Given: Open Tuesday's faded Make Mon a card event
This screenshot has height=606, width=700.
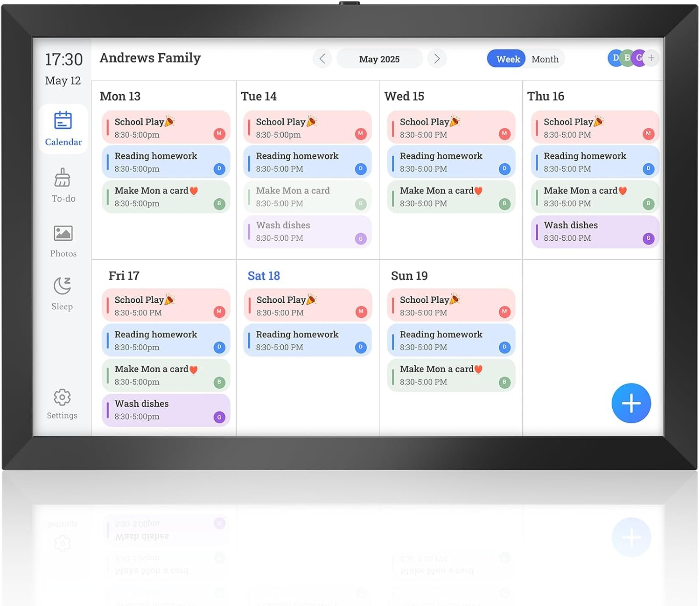Looking at the screenshot, I should coord(307,196).
